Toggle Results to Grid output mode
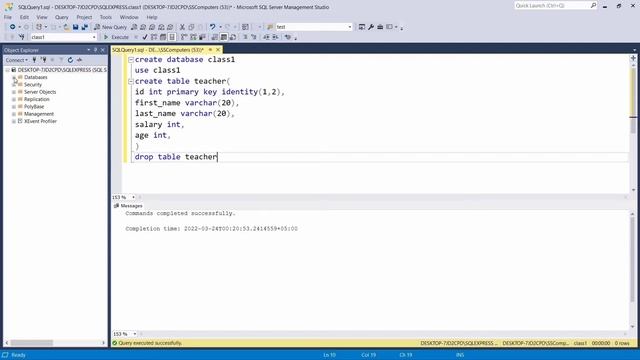Screen dimensions: 640x360 (x=224, y=37)
